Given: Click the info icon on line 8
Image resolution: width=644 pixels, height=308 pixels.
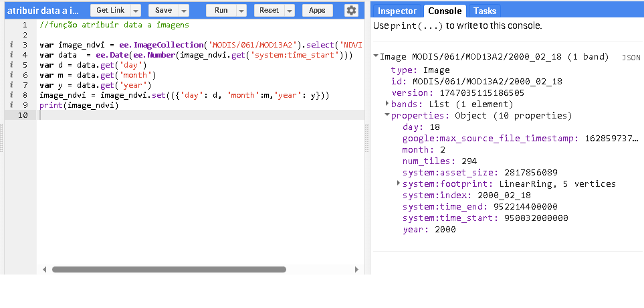Looking at the screenshot, I should (13, 95).
